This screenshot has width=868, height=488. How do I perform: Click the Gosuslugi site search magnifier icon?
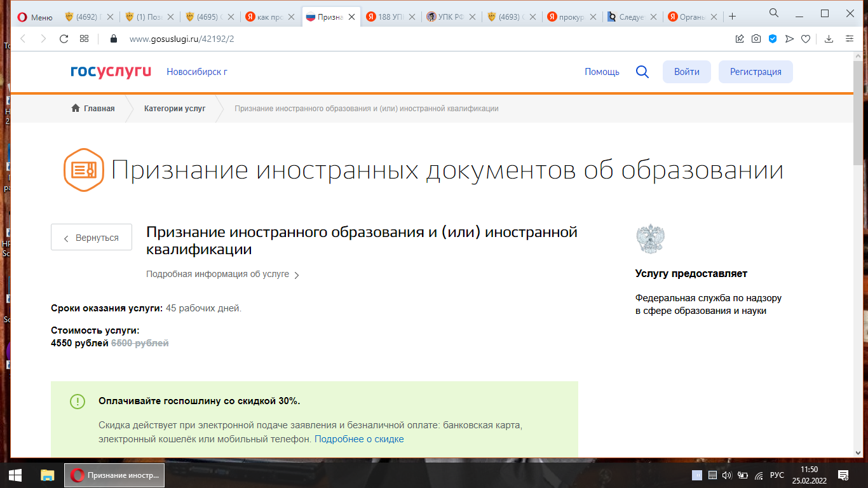(x=642, y=72)
